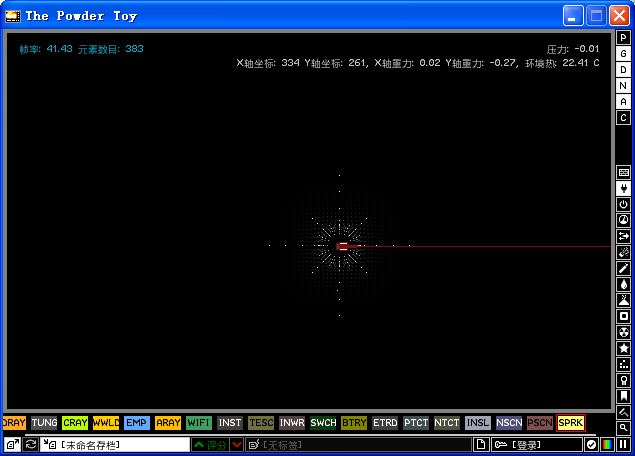635x456 pixels.
Task: Open the Explosives category icon
Action: click(624, 252)
